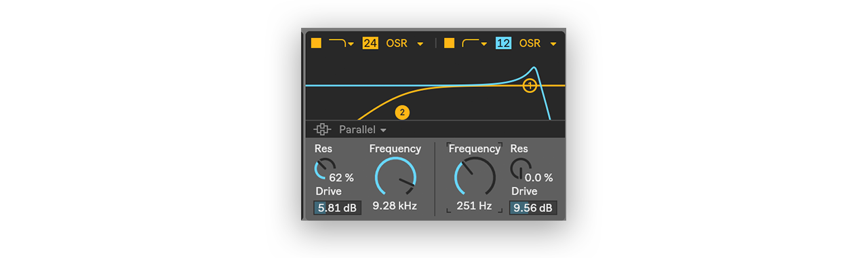This screenshot has height=258, width=868.
Task: Click the high-pass filter shape icon
Action: pos(470,43)
